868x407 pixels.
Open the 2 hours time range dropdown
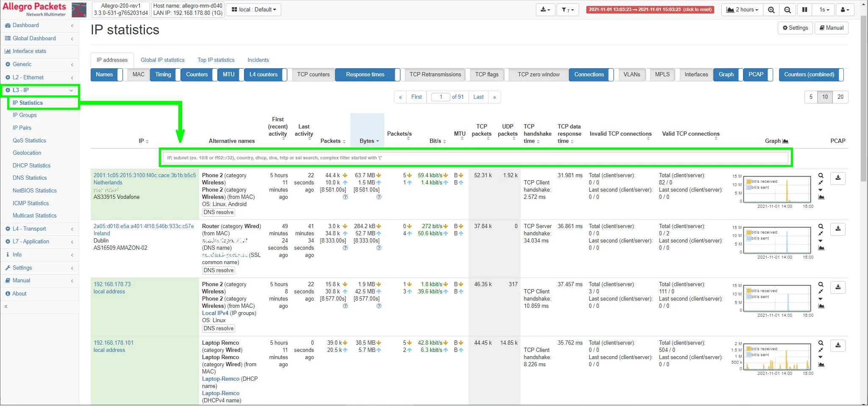[x=742, y=10]
